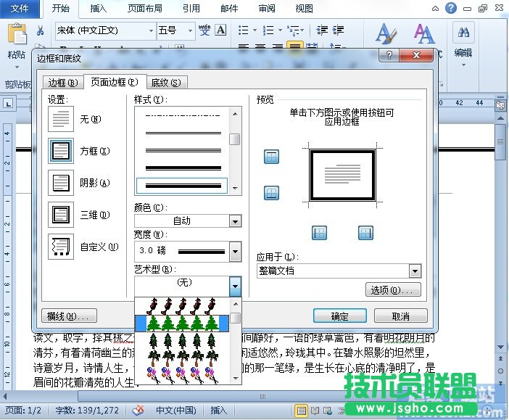Click the 确定 OK button
Image resolution: width=509 pixels, height=420 pixels.
tap(339, 316)
